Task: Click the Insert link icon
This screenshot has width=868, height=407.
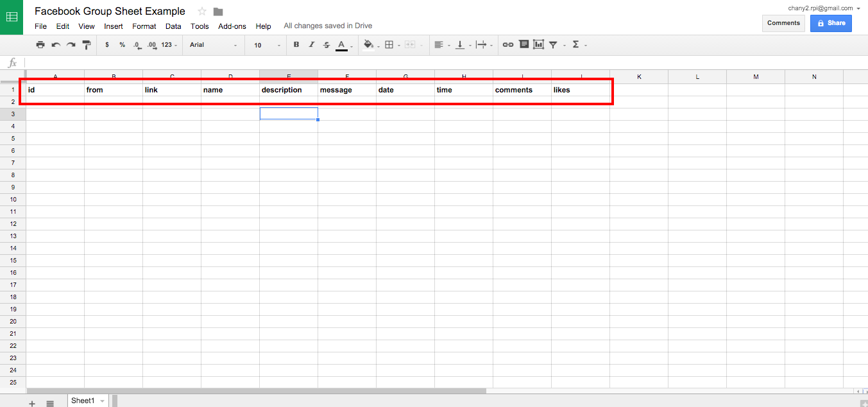Action: tap(508, 45)
